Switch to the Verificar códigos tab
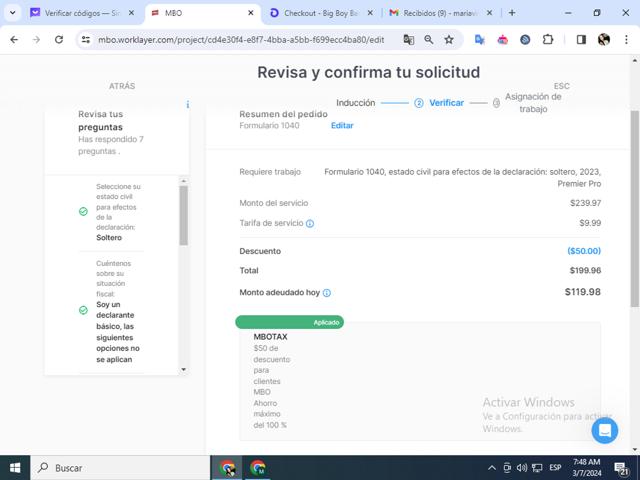Image resolution: width=640 pixels, height=480 pixels. pyautogui.click(x=82, y=13)
